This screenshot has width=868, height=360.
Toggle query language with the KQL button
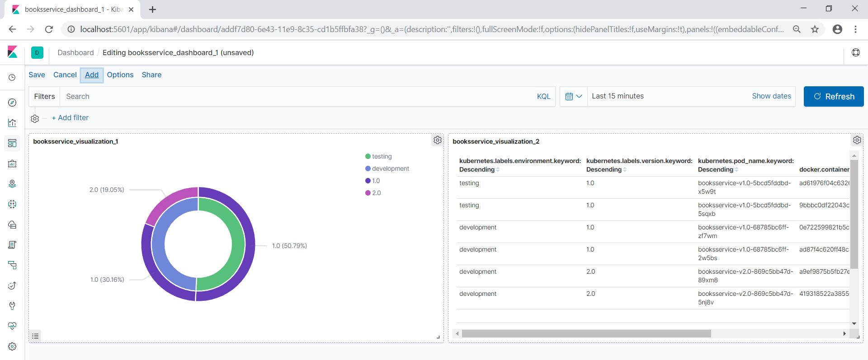(543, 96)
